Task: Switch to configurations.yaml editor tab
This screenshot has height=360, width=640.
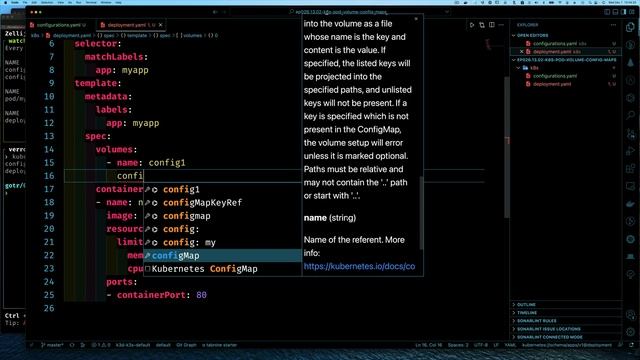Action: coord(58,25)
